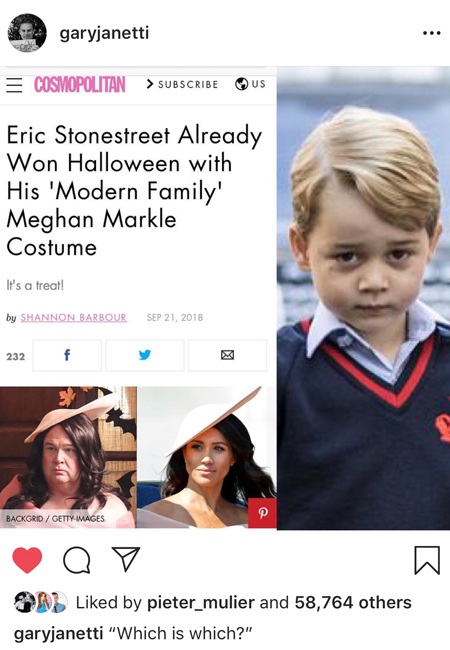
Task: Open the garyjanetti name in the caption
Action: pyautogui.click(x=58, y=633)
